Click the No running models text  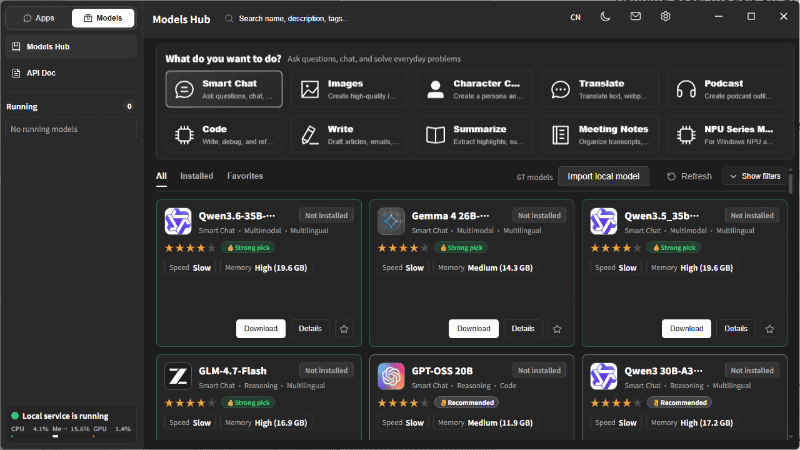pyautogui.click(x=44, y=129)
